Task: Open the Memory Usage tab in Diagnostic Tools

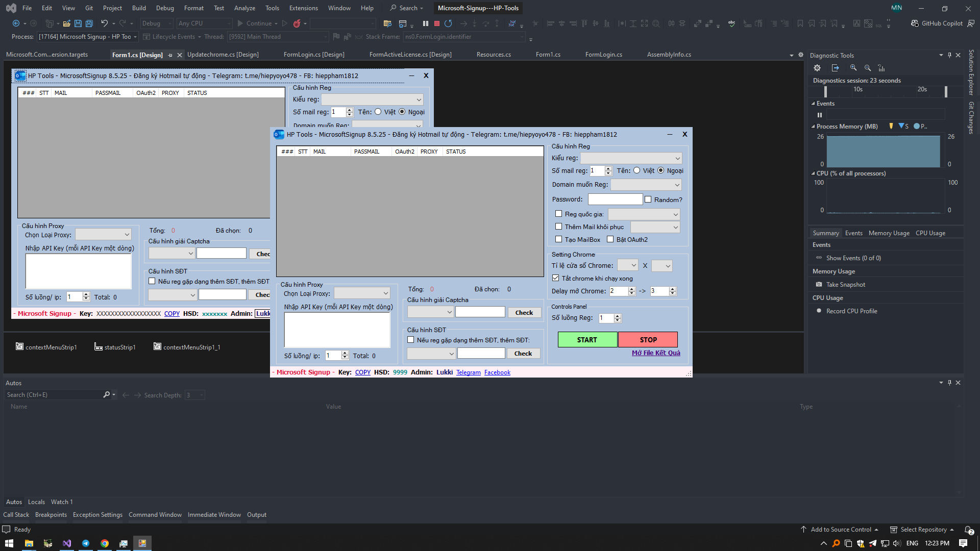Action: pos(889,233)
